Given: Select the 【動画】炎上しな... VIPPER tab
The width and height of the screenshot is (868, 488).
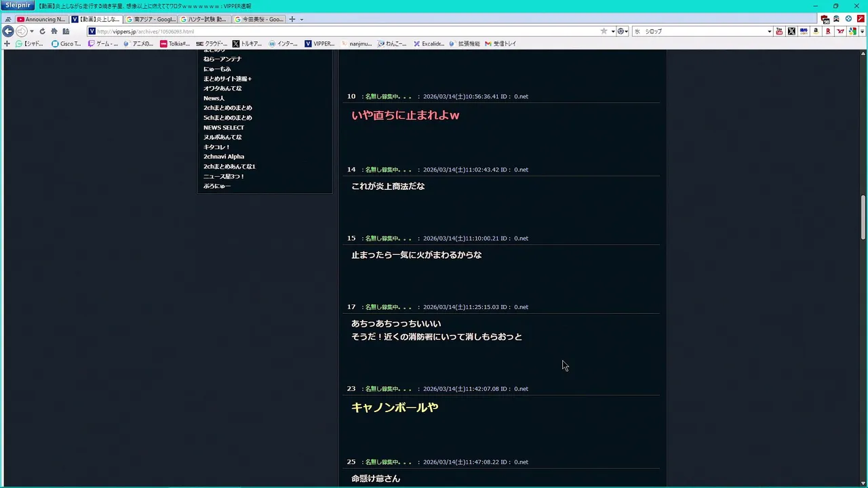Looking at the screenshot, I should (96, 19).
